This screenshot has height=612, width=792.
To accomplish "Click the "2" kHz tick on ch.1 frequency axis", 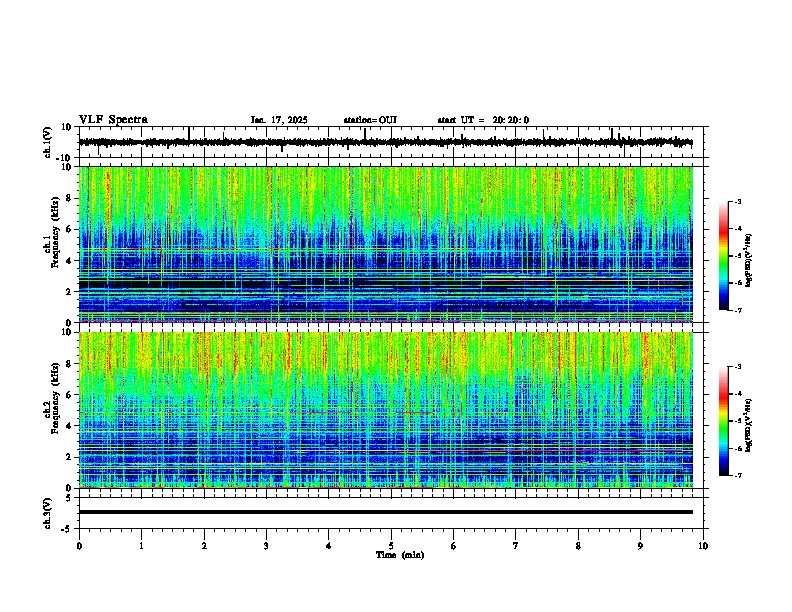I will [x=69, y=291].
